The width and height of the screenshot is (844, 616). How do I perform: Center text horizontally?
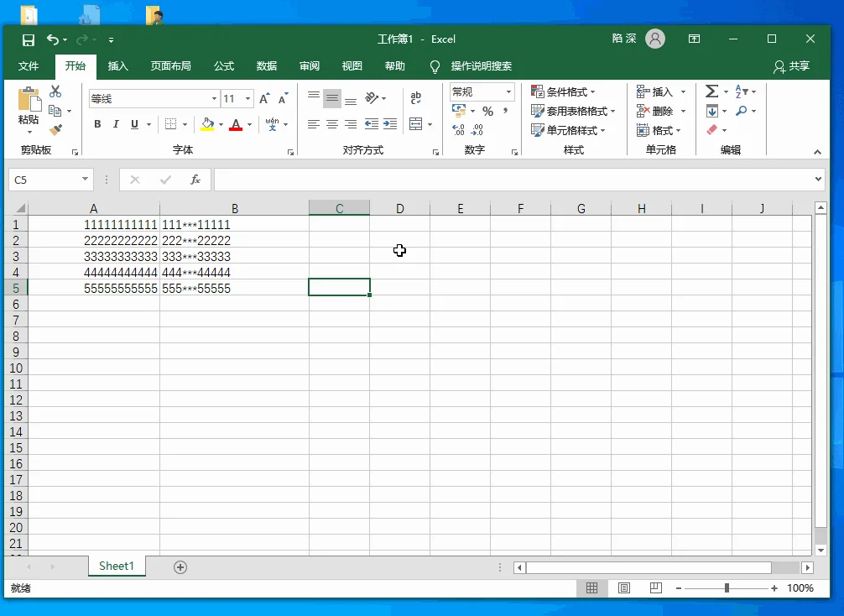tap(332, 124)
